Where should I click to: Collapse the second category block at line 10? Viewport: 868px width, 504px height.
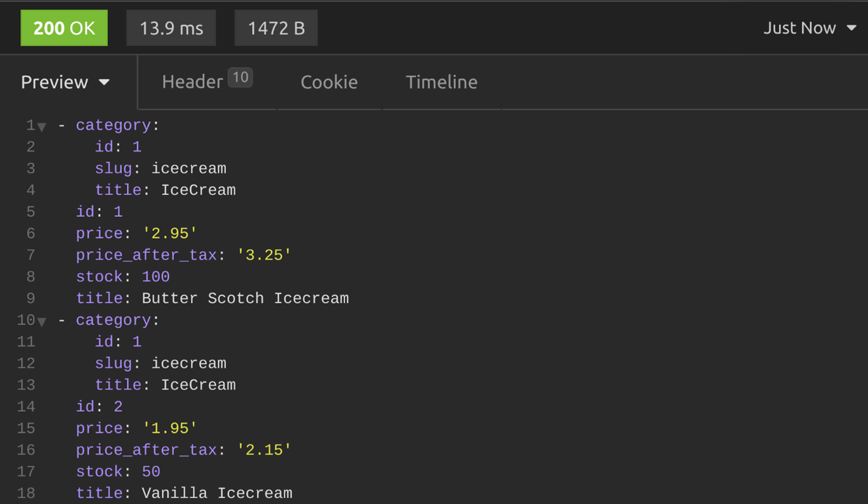point(42,322)
